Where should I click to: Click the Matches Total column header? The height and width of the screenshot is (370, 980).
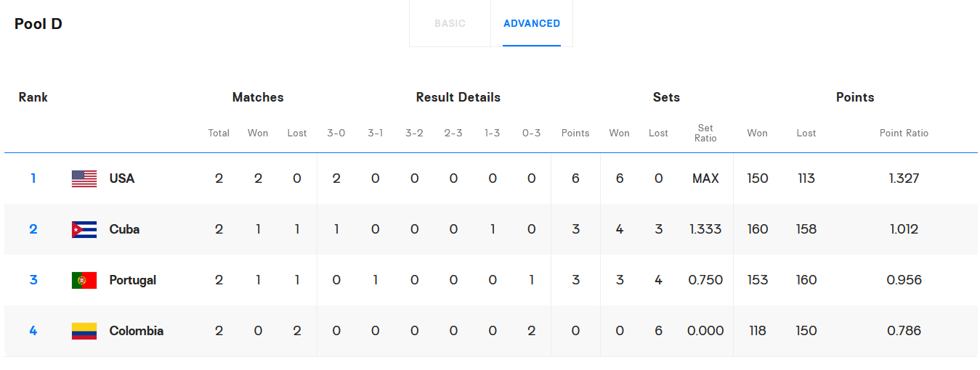(x=219, y=133)
